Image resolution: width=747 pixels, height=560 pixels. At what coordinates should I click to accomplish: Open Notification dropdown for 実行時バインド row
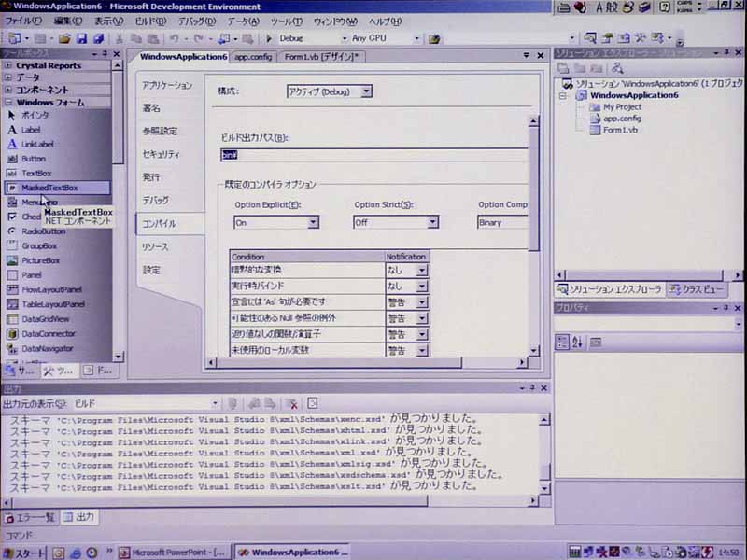[422, 287]
